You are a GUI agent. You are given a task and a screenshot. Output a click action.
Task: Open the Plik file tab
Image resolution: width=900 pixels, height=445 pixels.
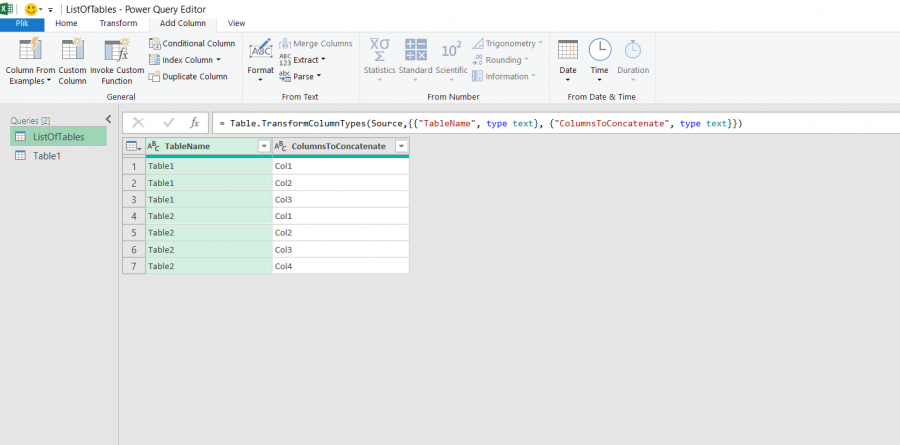click(x=22, y=24)
